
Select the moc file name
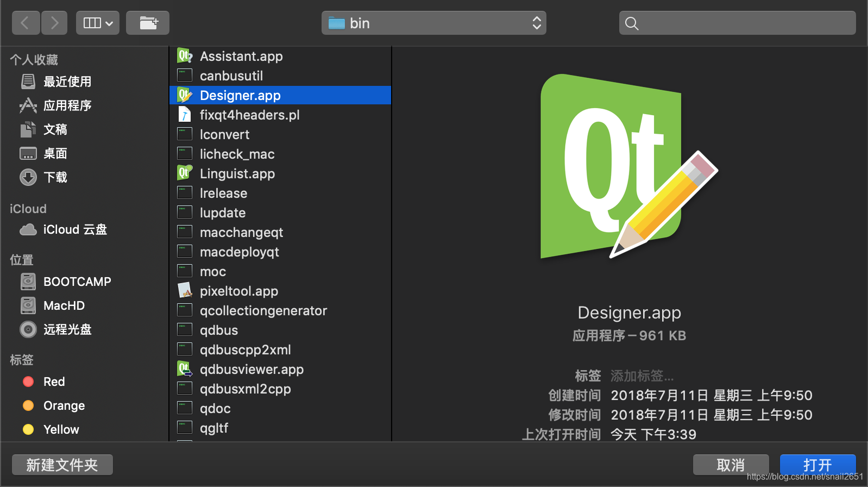[213, 271]
